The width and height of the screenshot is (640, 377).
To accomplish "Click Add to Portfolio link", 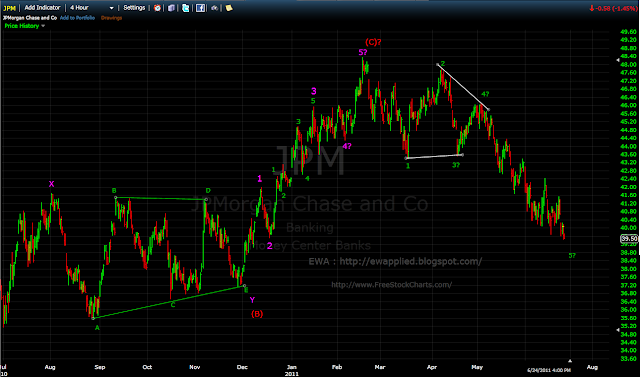I will [x=77, y=18].
